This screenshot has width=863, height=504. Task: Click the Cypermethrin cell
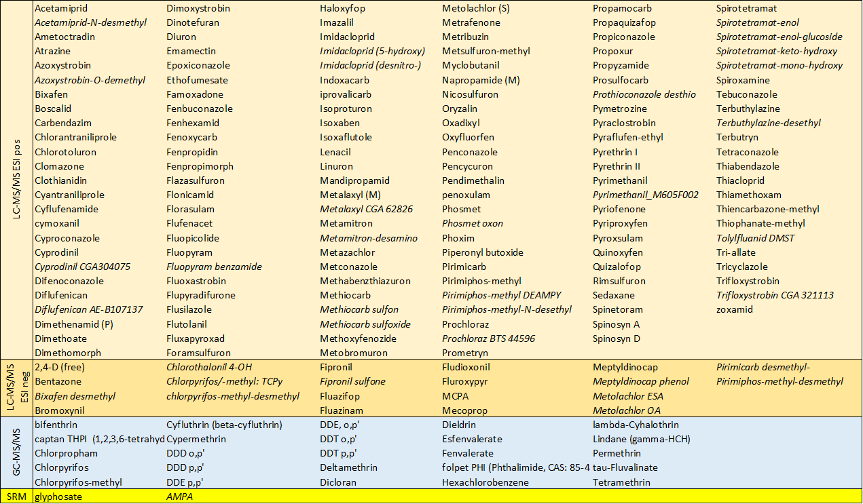pos(196,439)
